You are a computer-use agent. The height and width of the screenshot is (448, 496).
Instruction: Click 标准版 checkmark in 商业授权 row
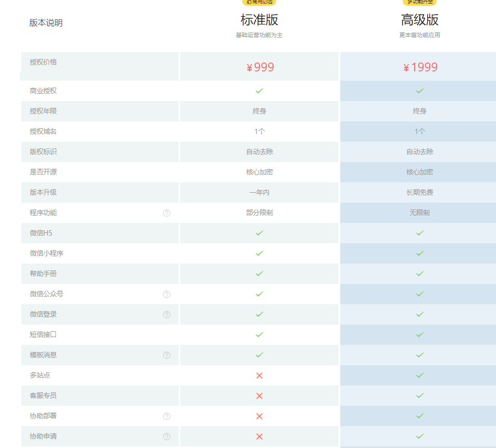pos(259,91)
